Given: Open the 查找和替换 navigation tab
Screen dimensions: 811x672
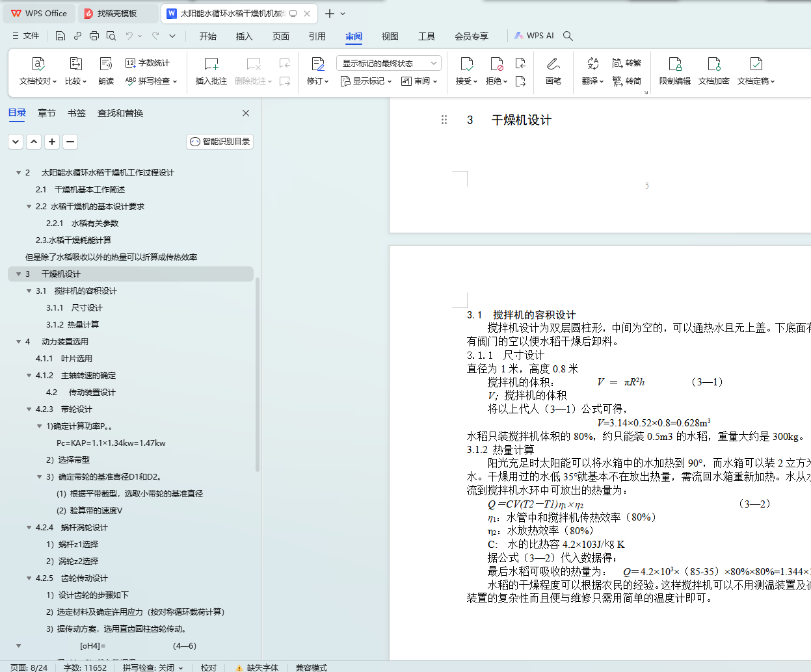Looking at the screenshot, I should pyautogui.click(x=120, y=113).
